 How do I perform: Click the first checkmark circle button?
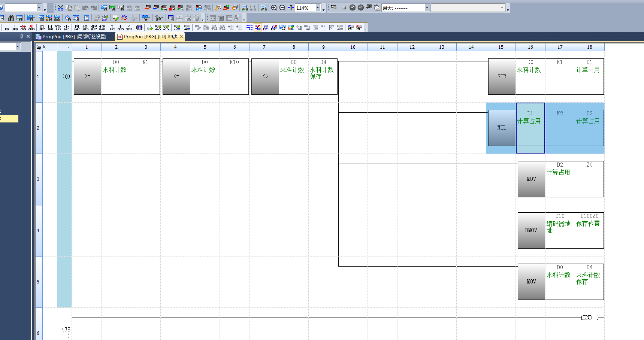[x=353, y=8]
